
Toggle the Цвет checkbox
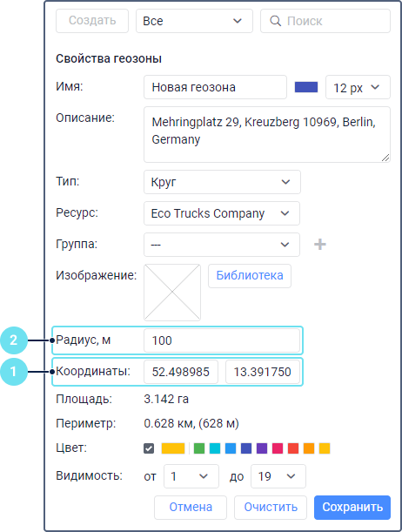coord(149,448)
